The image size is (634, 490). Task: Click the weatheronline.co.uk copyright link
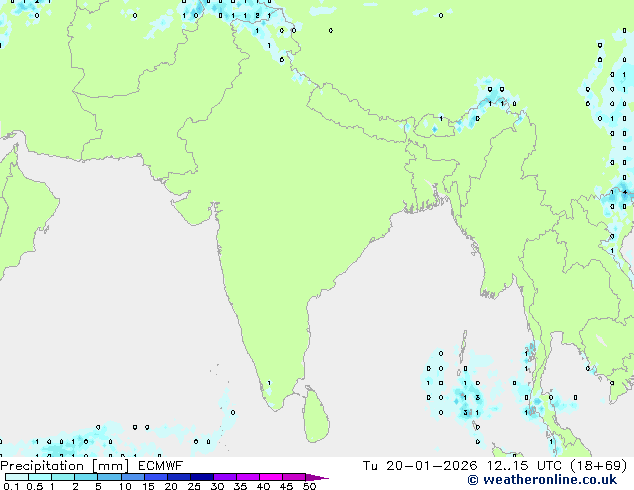coord(542,480)
